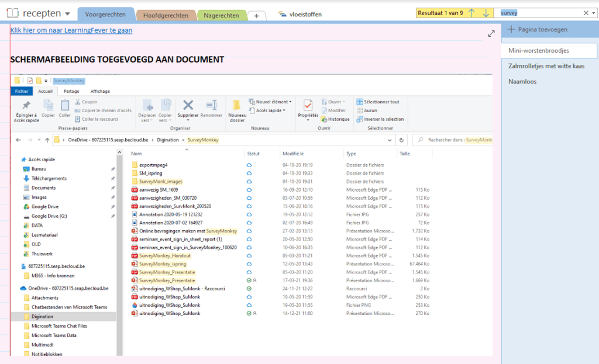Select the exportmpeg4 folder

click(153, 165)
